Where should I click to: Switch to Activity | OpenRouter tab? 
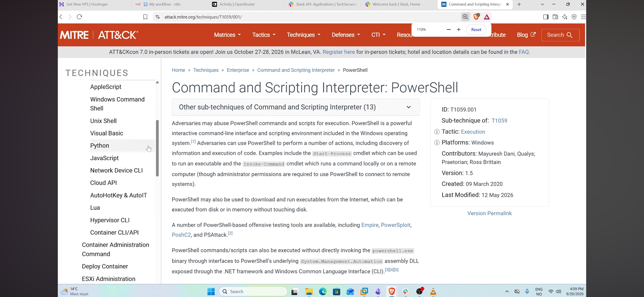[x=237, y=4]
